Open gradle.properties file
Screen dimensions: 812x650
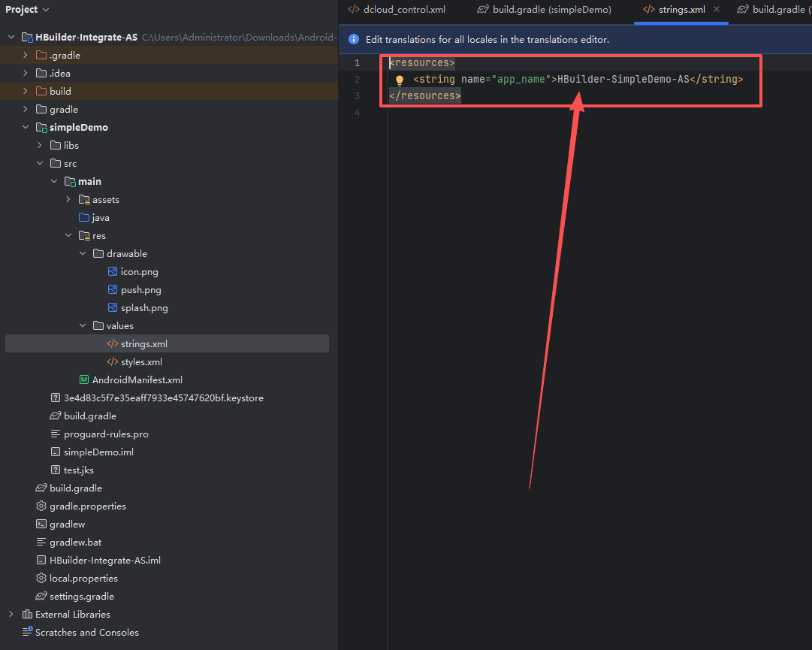click(88, 506)
